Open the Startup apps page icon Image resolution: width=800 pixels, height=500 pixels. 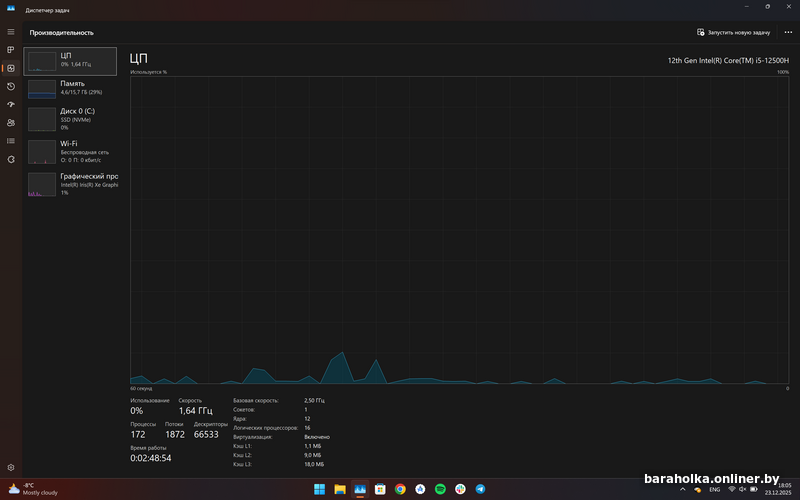[11, 104]
